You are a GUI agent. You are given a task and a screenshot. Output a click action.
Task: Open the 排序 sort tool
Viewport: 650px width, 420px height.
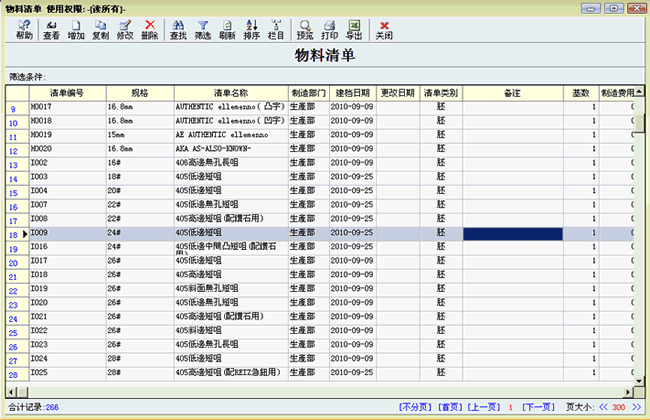click(x=252, y=30)
